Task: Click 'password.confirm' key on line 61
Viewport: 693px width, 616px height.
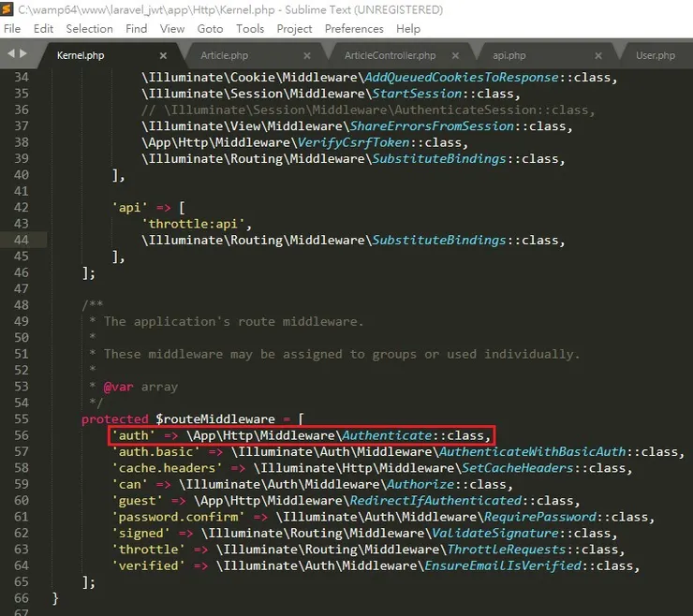Action: tap(178, 518)
